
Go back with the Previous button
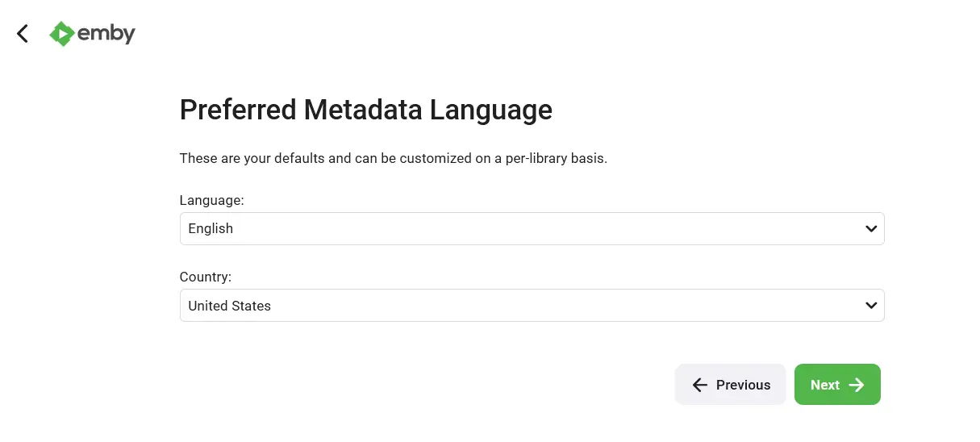tap(731, 385)
